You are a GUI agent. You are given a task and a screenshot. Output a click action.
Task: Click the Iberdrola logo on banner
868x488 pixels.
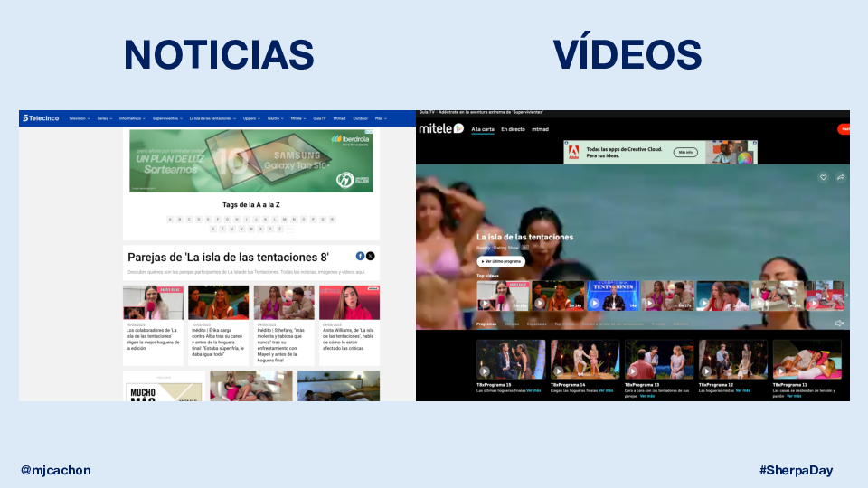click(350, 139)
